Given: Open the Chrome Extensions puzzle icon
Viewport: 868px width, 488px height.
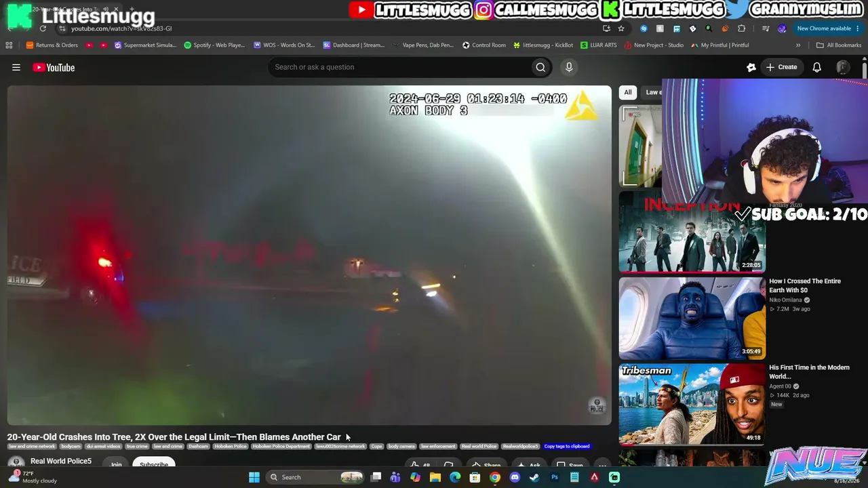Looking at the screenshot, I should click(x=741, y=28).
